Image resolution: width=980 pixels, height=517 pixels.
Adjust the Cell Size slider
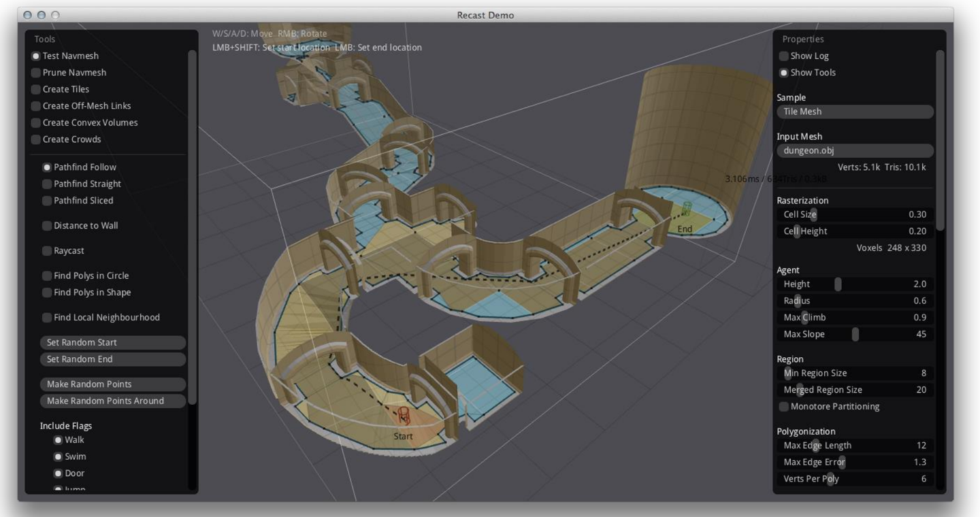(813, 215)
